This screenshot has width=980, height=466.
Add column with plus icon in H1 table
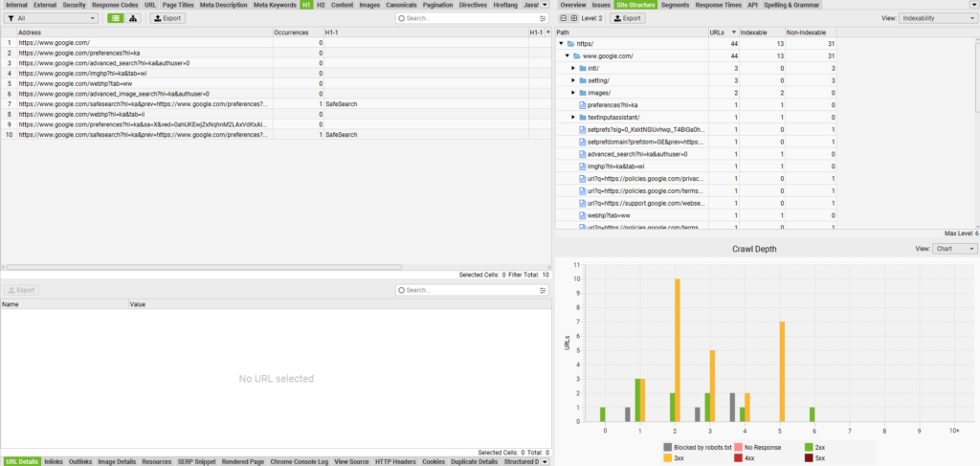[x=548, y=32]
